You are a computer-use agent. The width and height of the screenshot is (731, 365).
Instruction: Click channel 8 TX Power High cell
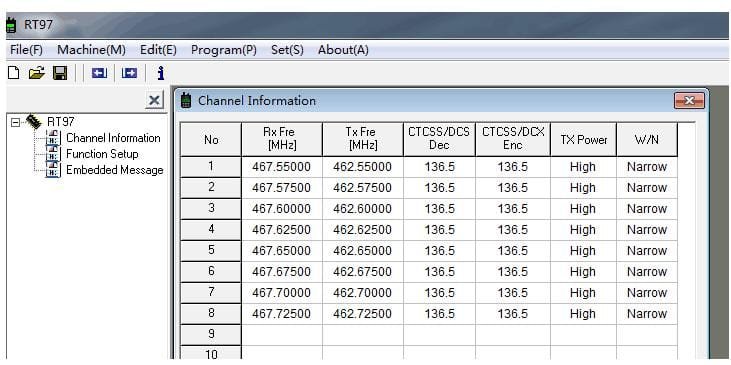(x=584, y=314)
